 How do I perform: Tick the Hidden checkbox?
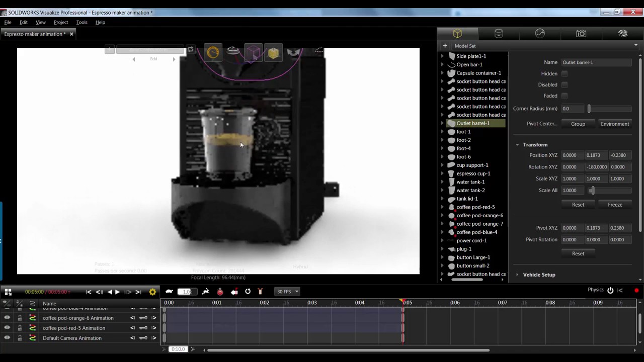pyautogui.click(x=565, y=73)
